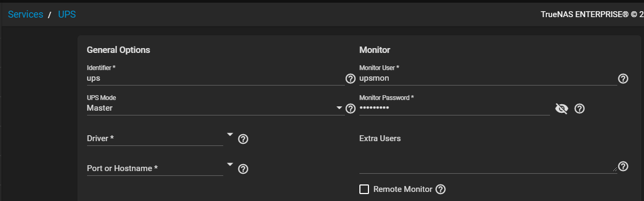The image size is (644, 201).
Task: Click help icon beside Extra Users
Action: tap(623, 166)
